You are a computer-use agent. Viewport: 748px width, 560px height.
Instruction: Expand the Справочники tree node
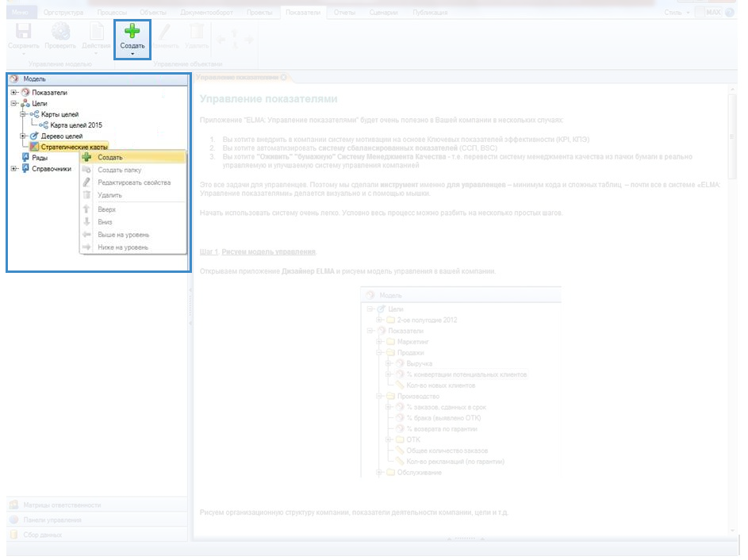(x=14, y=169)
